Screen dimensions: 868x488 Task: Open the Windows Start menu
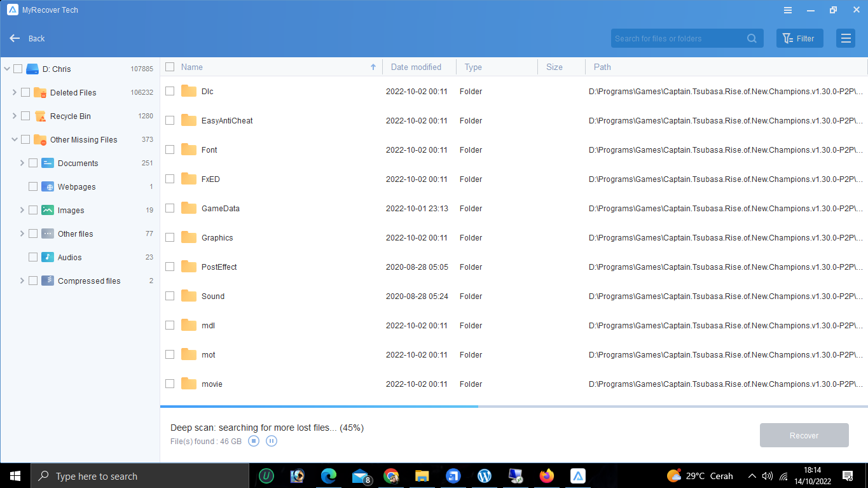click(x=15, y=476)
